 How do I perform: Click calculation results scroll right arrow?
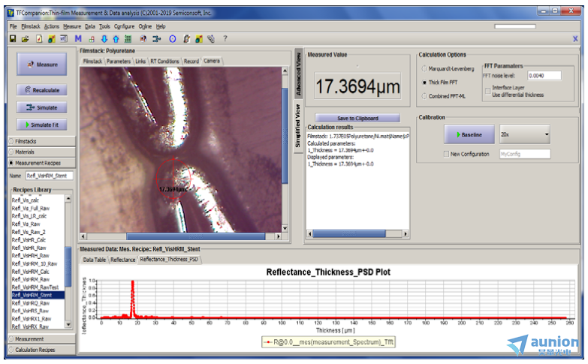pos(406,234)
